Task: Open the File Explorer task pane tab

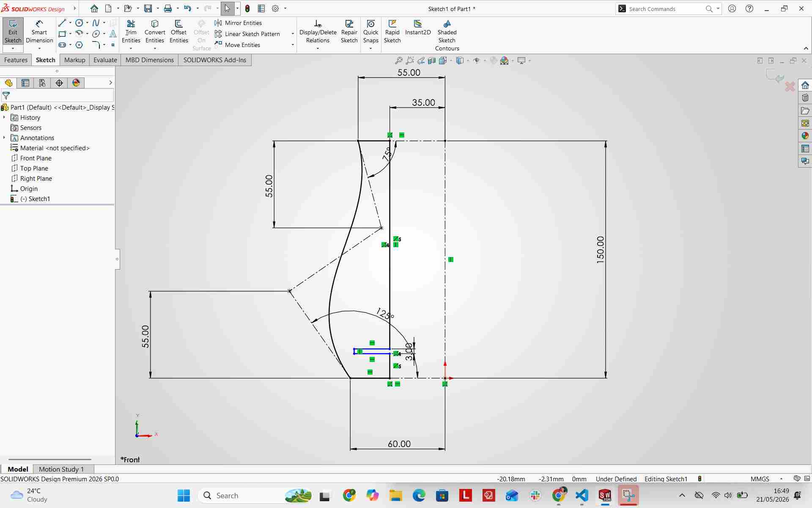Action: coord(805,110)
